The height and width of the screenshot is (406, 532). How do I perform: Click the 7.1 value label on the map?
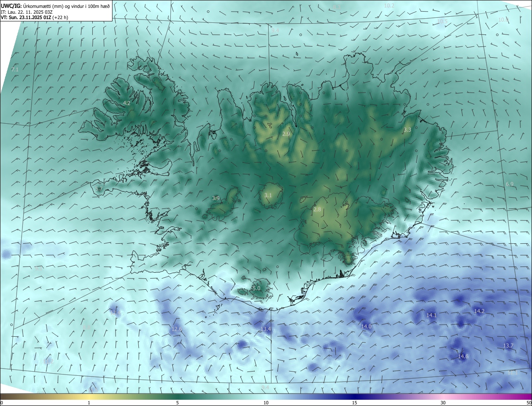click(x=15, y=69)
